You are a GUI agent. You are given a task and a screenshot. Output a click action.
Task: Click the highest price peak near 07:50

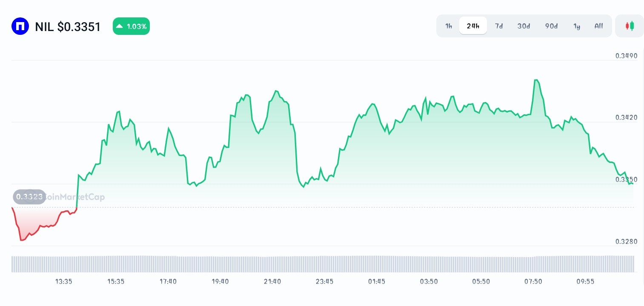pos(536,80)
